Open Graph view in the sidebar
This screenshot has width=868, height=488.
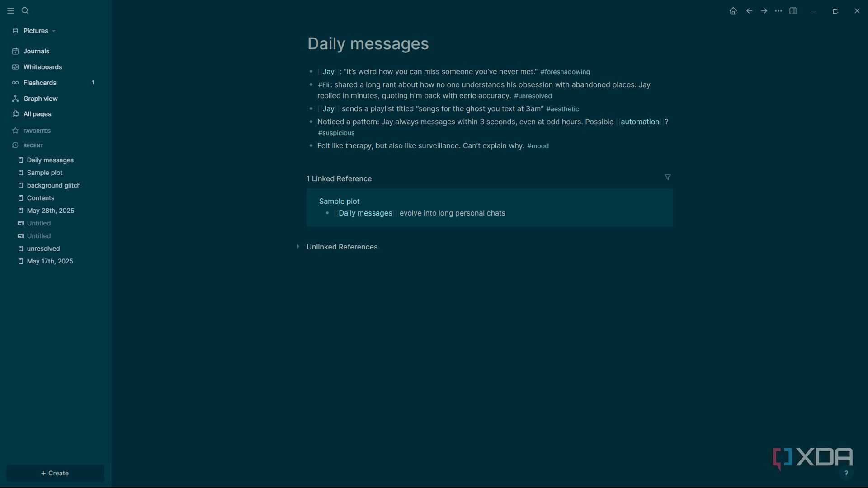click(x=40, y=99)
